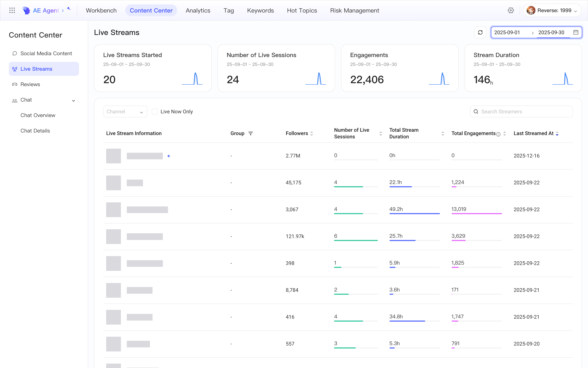This screenshot has height=368, width=588.
Task: Sort by Last Streamed At arrows
Action: point(557,133)
